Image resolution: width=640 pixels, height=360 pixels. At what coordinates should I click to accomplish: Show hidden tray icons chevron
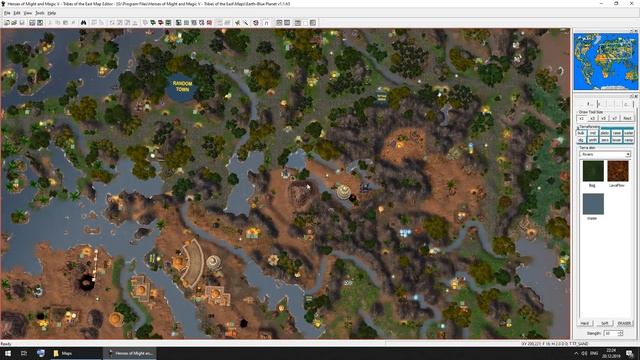(576, 353)
